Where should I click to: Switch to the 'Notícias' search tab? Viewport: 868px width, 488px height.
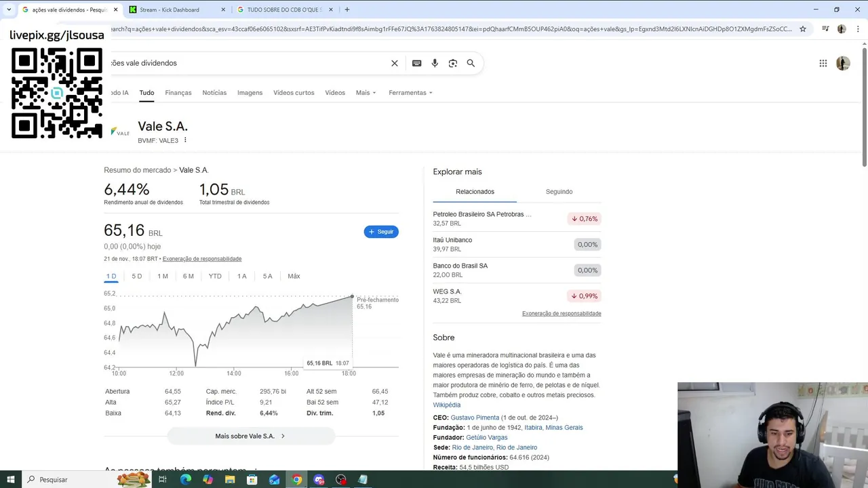214,93
